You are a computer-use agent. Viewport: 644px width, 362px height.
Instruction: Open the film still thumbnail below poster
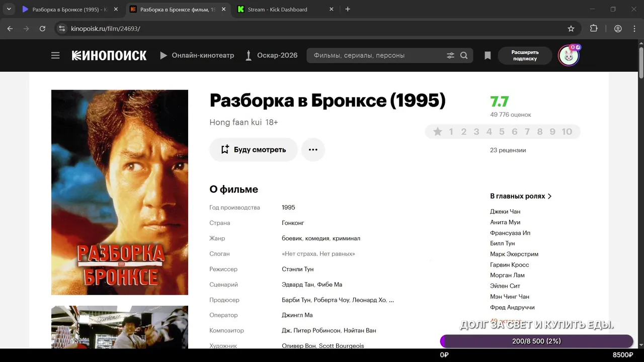[120, 327]
